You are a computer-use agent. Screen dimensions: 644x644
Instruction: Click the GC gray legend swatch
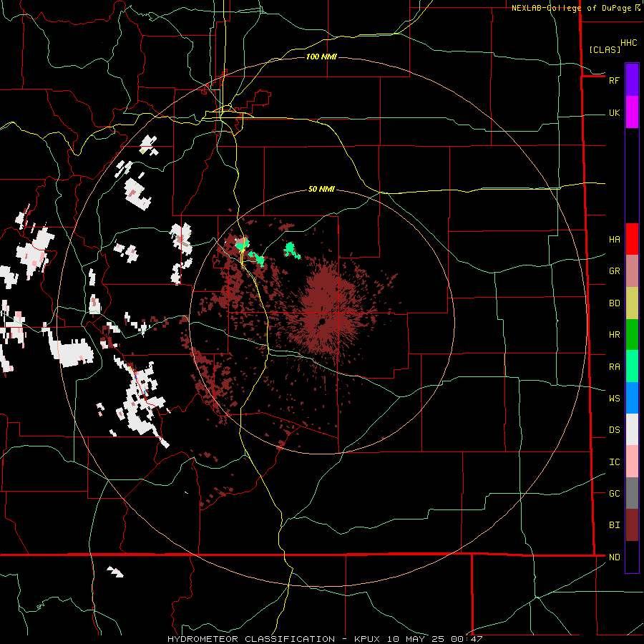(632, 493)
